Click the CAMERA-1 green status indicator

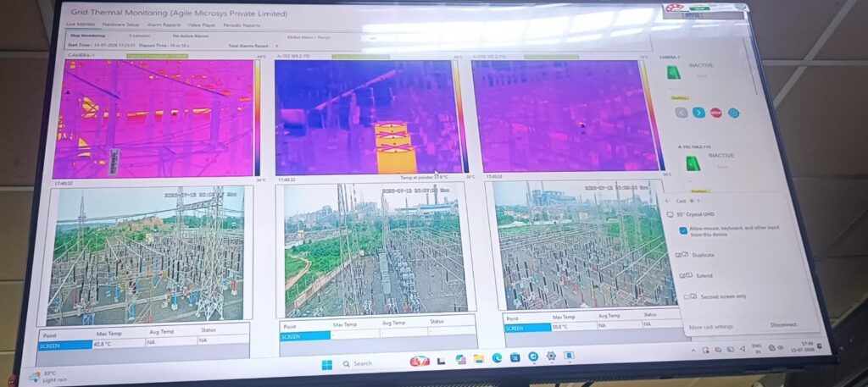(x=674, y=72)
